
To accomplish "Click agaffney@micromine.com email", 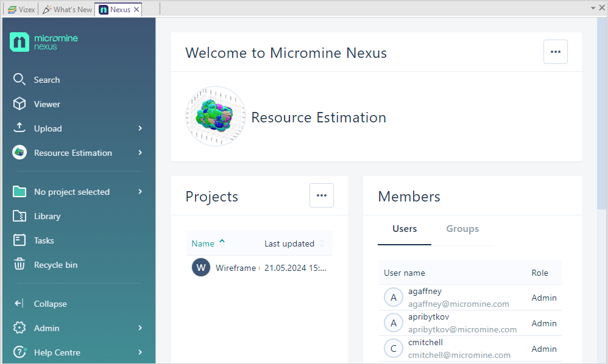I will point(458,304).
